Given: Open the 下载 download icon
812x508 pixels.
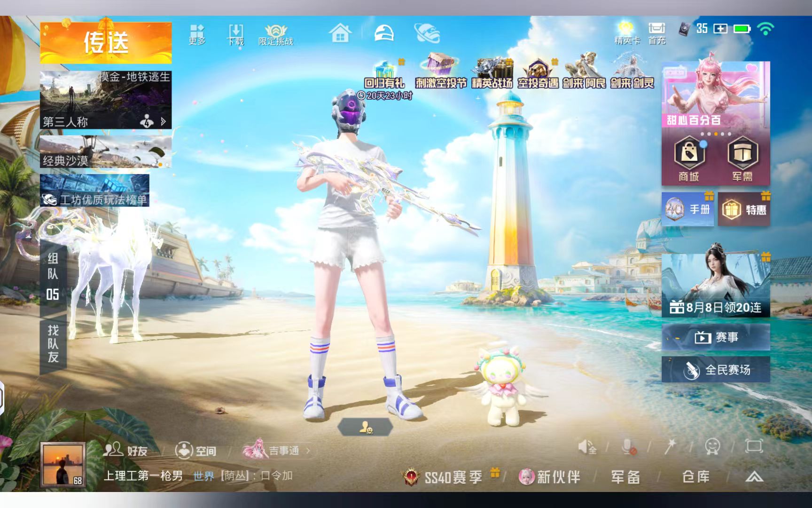Looking at the screenshot, I should point(235,35).
